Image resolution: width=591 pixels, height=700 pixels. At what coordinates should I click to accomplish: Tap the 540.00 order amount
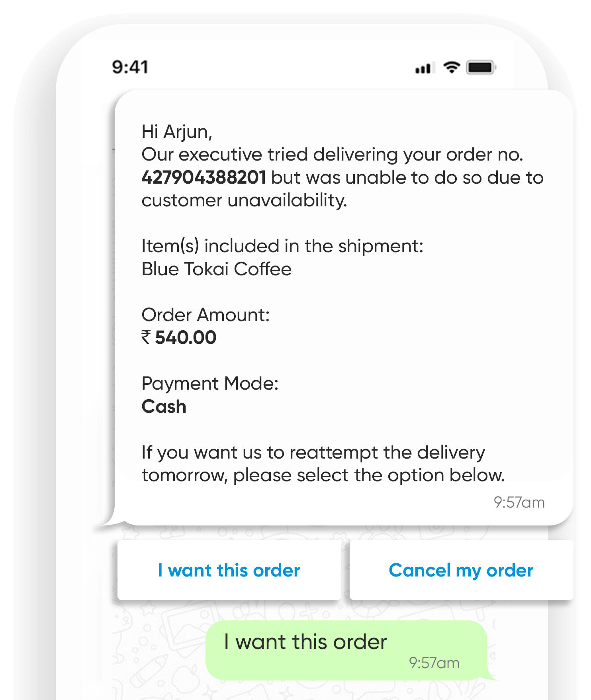pyautogui.click(x=186, y=337)
